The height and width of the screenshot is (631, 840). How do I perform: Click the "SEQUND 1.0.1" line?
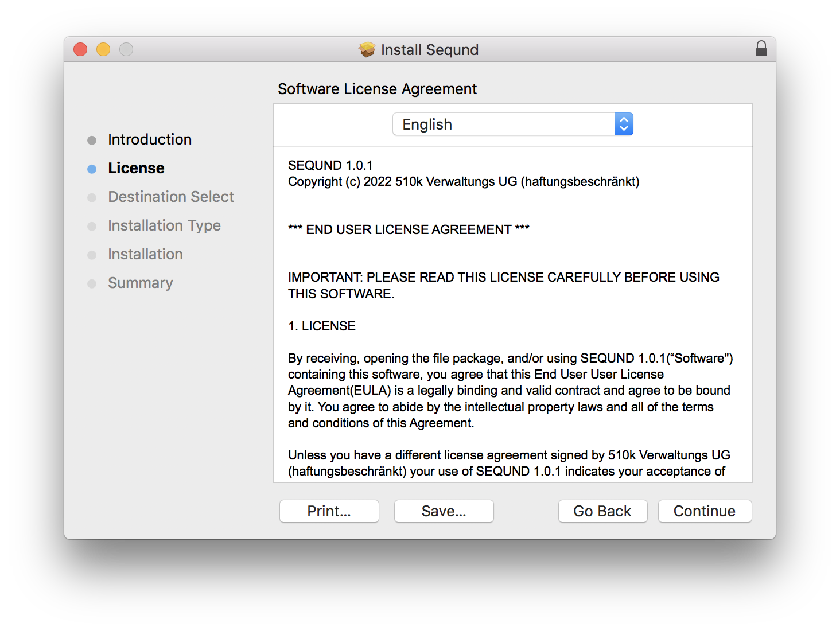point(330,165)
